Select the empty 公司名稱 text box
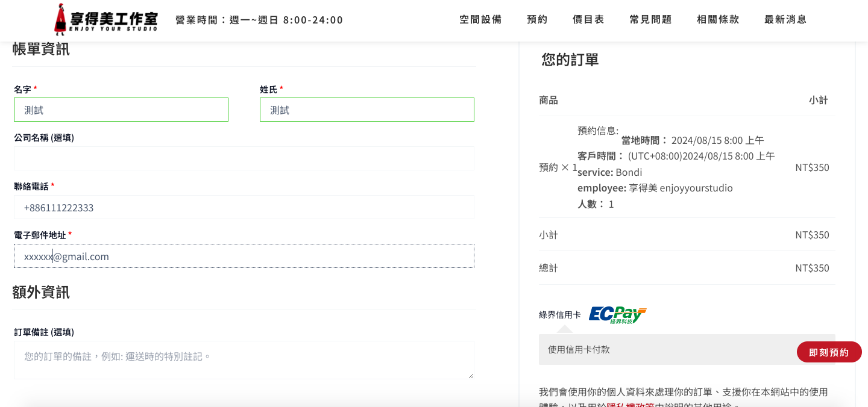Screen dimensions: 868x407 tap(244, 158)
